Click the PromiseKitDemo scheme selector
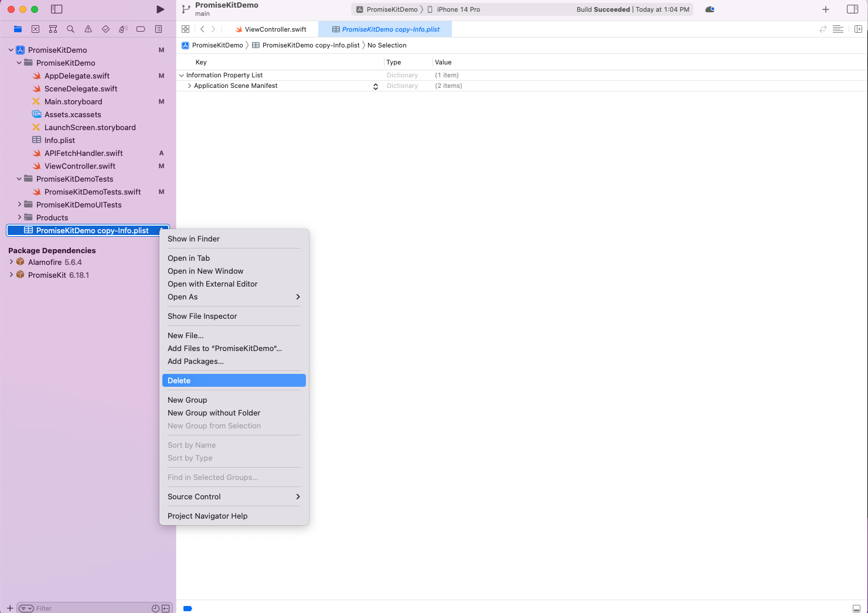Screen dimensions: 868x613 click(387, 9)
